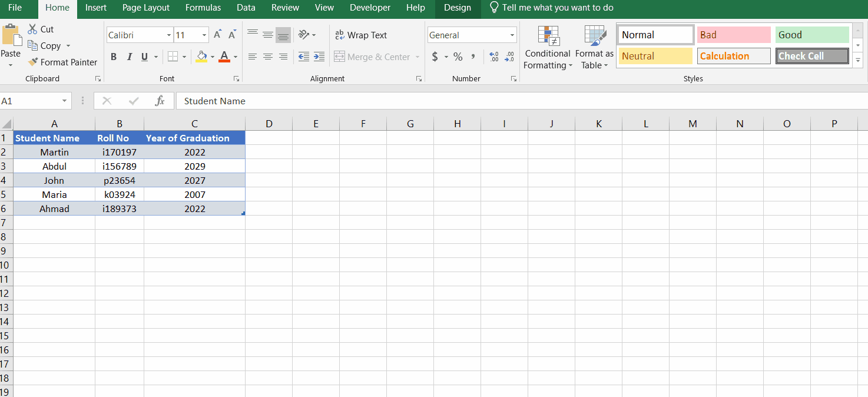Open Alignment settings dialog launcher

[419, 78]
